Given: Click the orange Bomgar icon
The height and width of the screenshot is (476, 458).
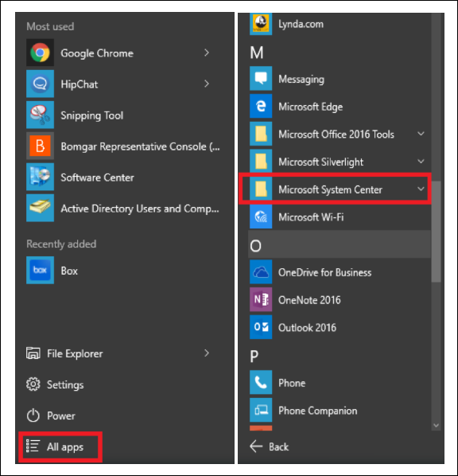Looking at the screenshot, I should point(40,146).
